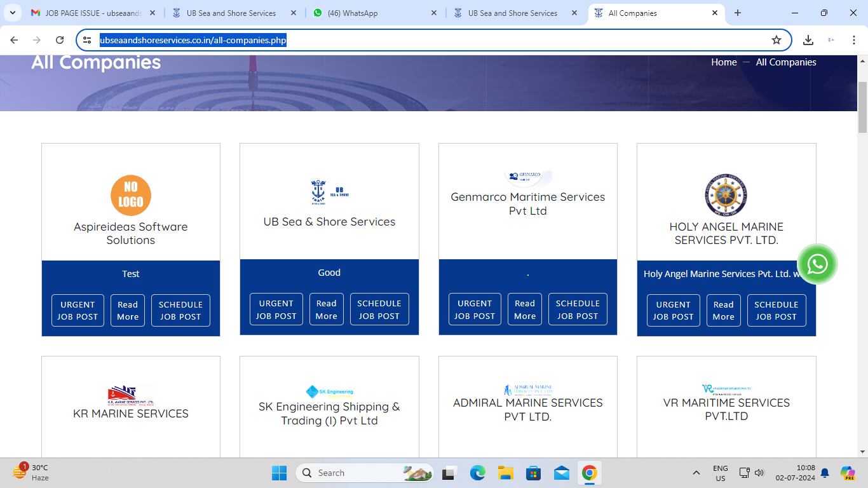Expand the tab search dropdown arrow
868x488 pixels.
click(x=12, y=13)
